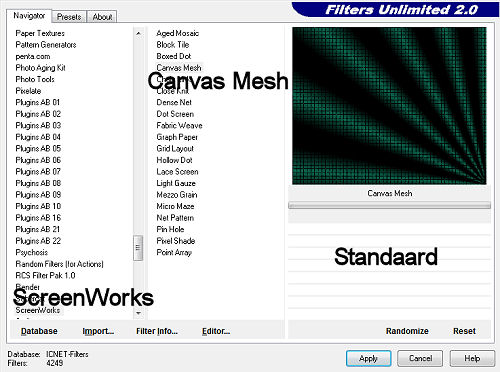The image size is (500, 372).
Task: Select the Point Array filter
Action: (174, 252)
